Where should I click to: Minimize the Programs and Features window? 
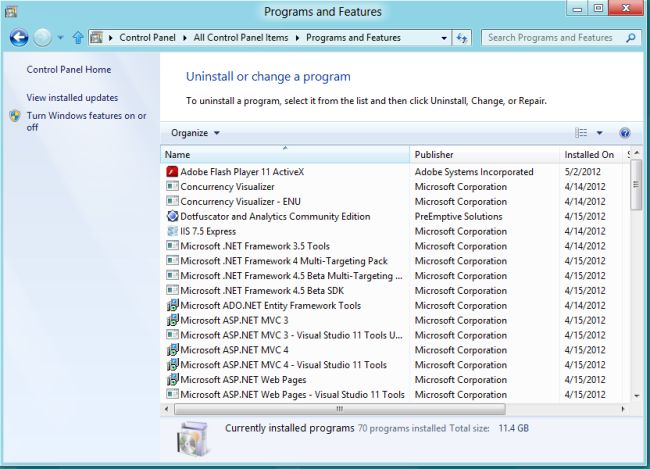[577, 8]
